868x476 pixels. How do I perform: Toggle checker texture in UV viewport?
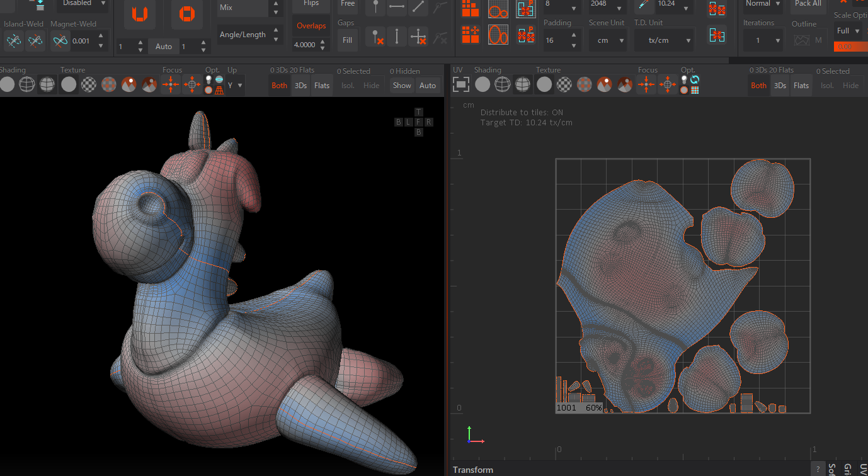564,84
